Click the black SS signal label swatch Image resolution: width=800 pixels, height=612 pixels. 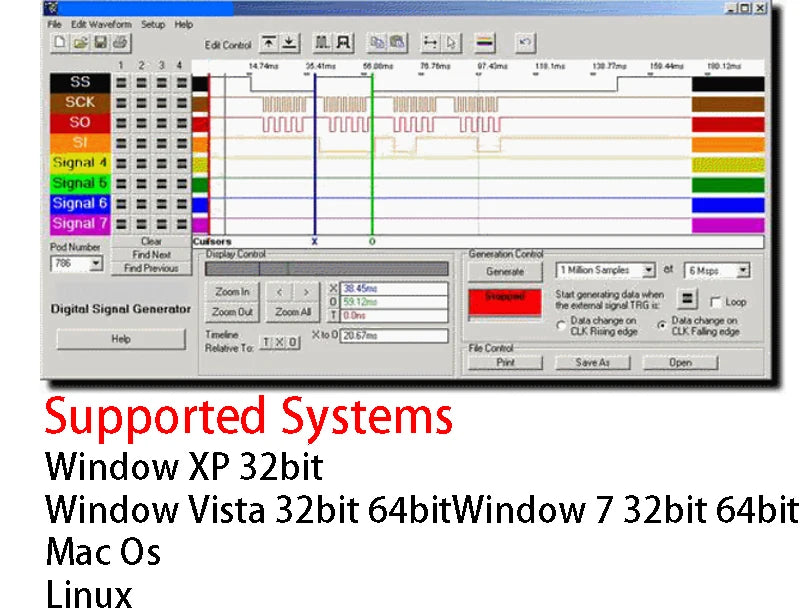[x=80, y=83]
